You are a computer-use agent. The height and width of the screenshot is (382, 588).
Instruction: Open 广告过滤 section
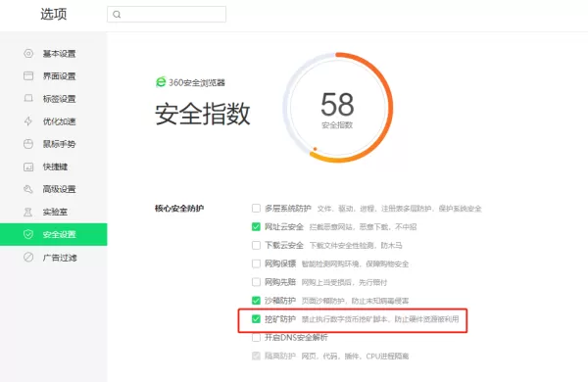coord(54,258)
